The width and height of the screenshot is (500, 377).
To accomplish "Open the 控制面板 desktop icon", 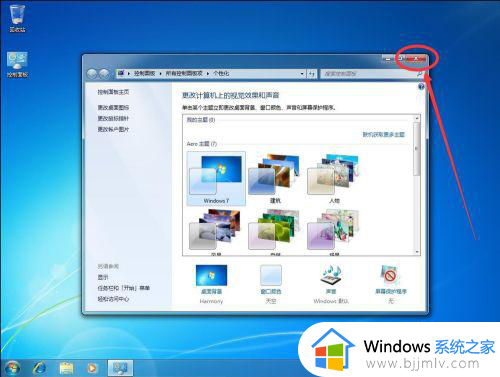I will point(17,64).
